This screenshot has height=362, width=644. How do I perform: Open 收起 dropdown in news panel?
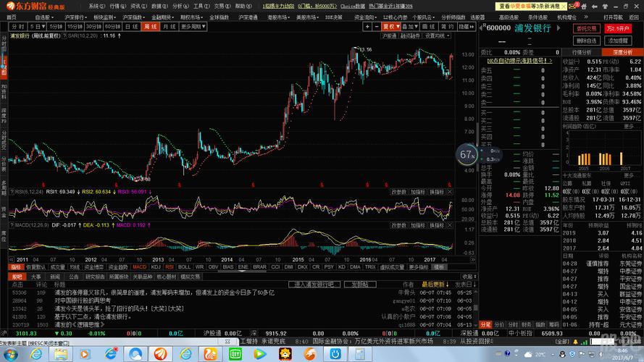pyautogui.click(x=469, y=277)
